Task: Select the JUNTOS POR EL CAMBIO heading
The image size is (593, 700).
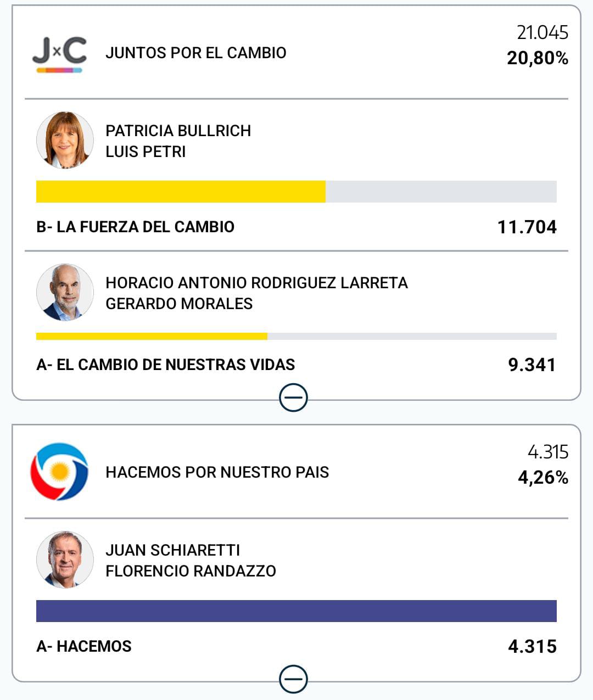Action: 195,53
